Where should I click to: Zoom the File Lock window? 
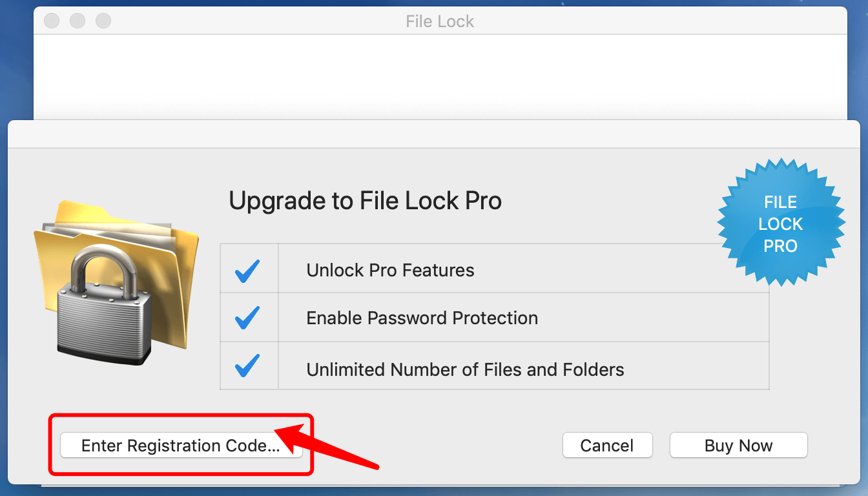[103, 21]
